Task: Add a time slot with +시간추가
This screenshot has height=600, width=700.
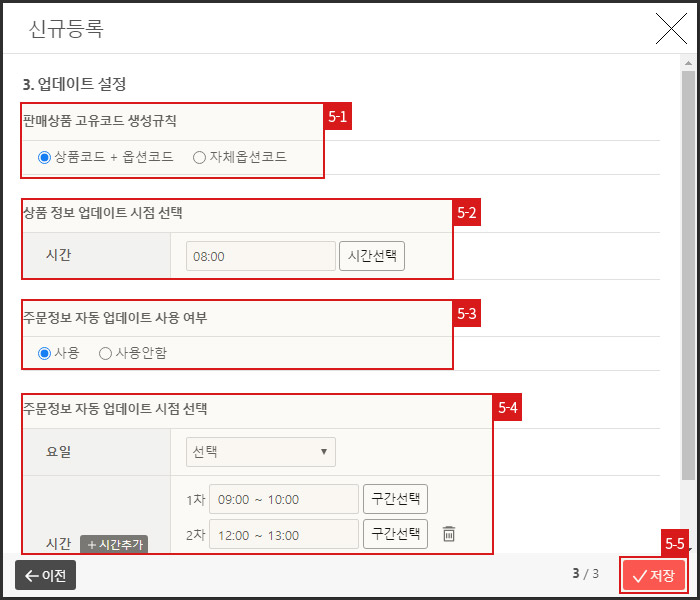Action: coord(114,544)
